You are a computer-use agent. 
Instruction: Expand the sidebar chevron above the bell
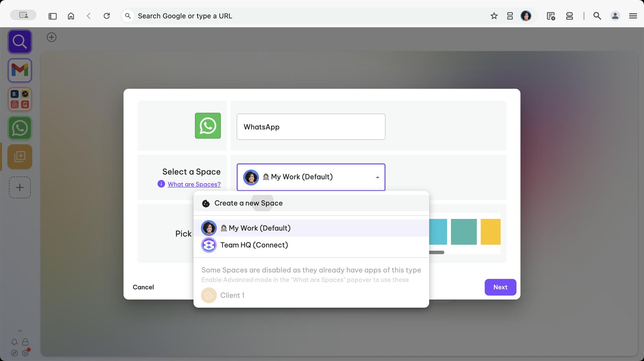click(20, 331)
